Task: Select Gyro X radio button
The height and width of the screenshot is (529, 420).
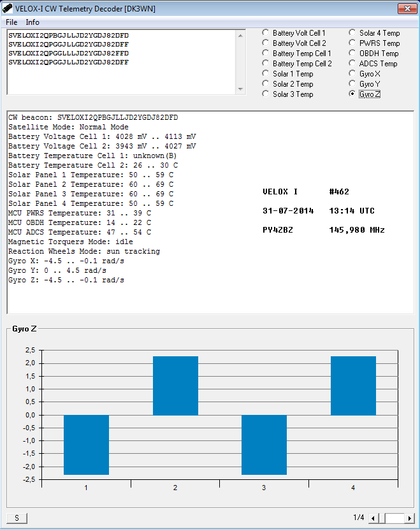Action: pyautogui.click(x=352, y=73)
